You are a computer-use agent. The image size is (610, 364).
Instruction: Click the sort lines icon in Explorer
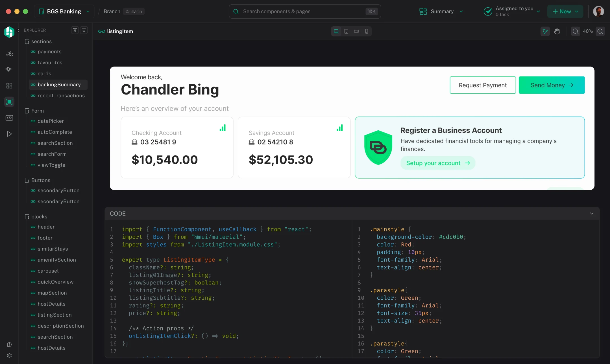pos(84,30)
